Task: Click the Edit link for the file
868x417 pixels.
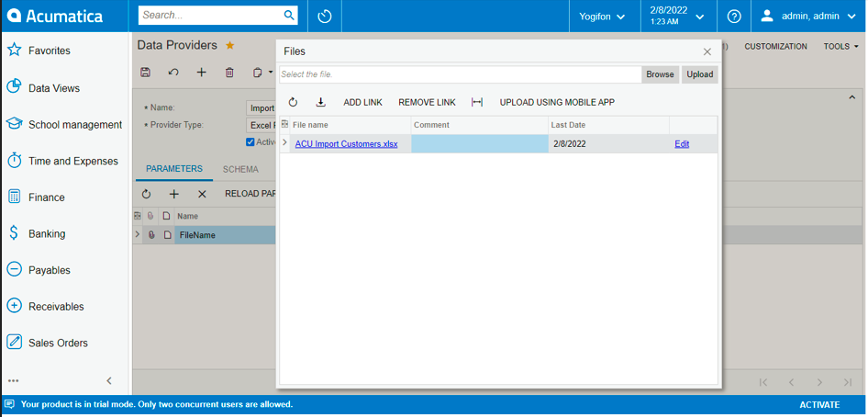Action: pos(682,144)
